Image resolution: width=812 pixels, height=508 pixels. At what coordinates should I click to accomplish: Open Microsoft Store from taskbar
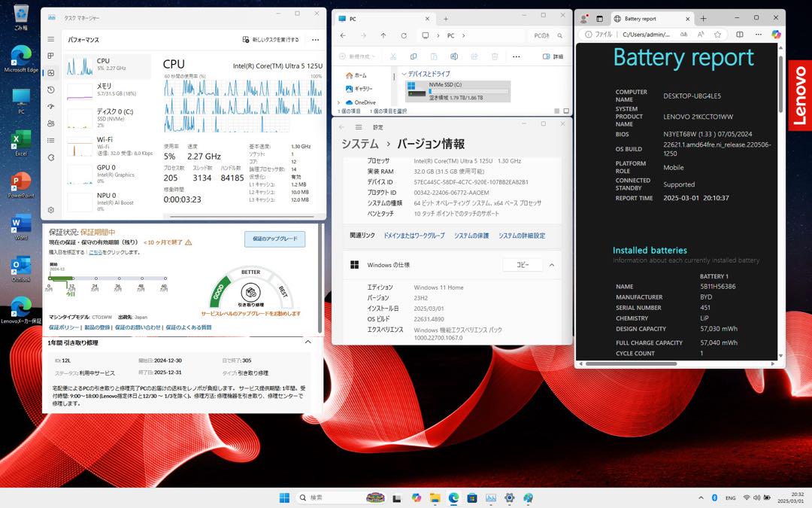click(x=471, y=497)
